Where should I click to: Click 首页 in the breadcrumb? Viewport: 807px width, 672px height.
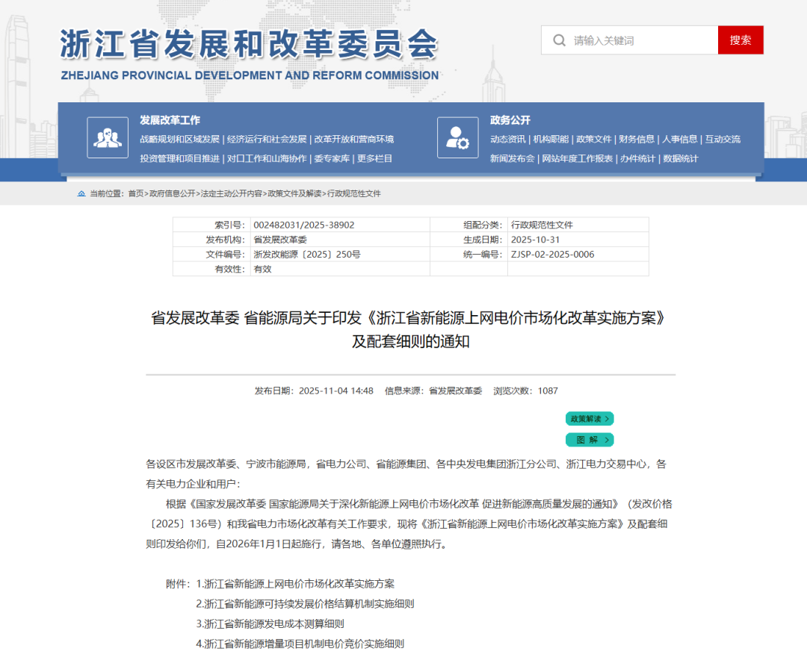[135, 193]
